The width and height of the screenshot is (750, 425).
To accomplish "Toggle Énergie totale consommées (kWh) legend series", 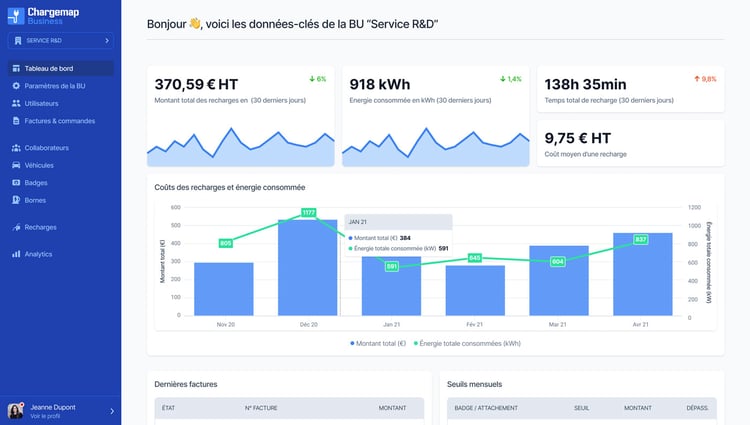I will (x=468, y=343).
